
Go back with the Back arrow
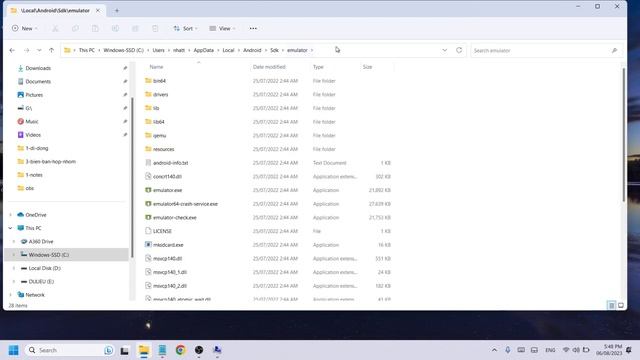click(12, 50)
